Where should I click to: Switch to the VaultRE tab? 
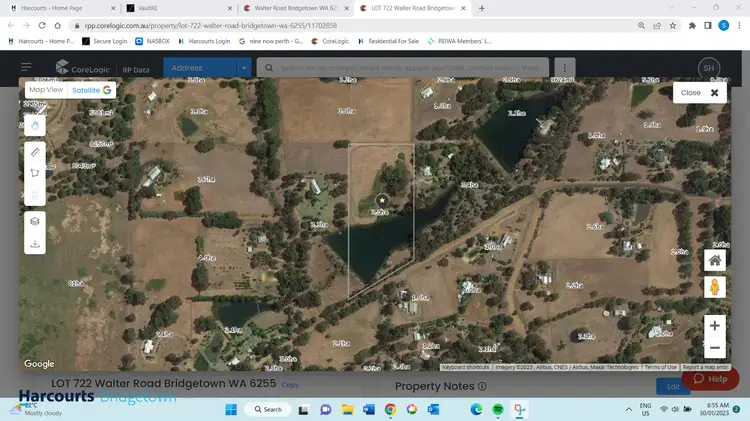[178, 8]
